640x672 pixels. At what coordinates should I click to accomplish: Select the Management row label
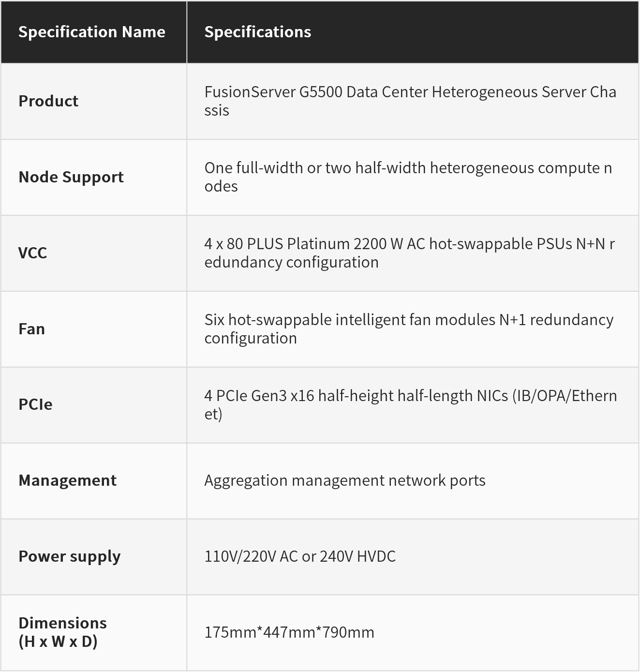tap(68, 480)
